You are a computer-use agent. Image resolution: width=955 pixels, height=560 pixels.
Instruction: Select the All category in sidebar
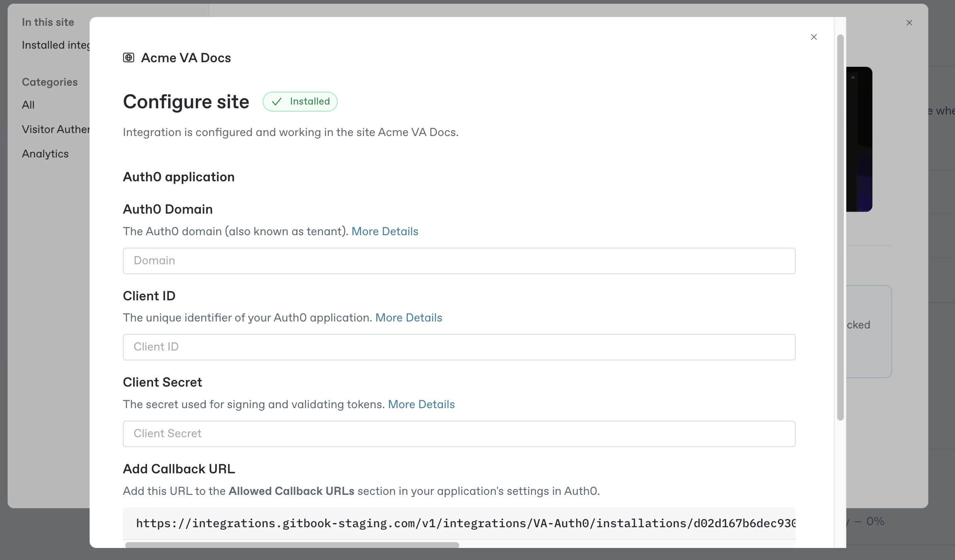[x=28, y=105]
